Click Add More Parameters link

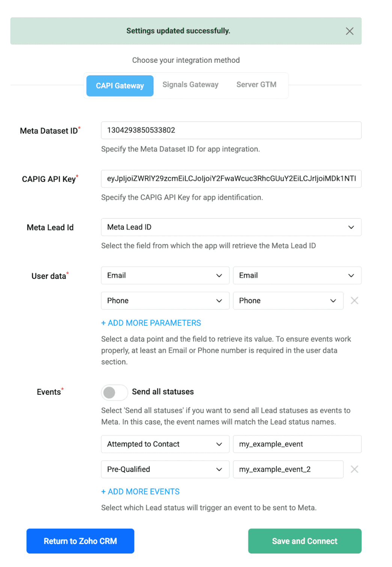151,323
